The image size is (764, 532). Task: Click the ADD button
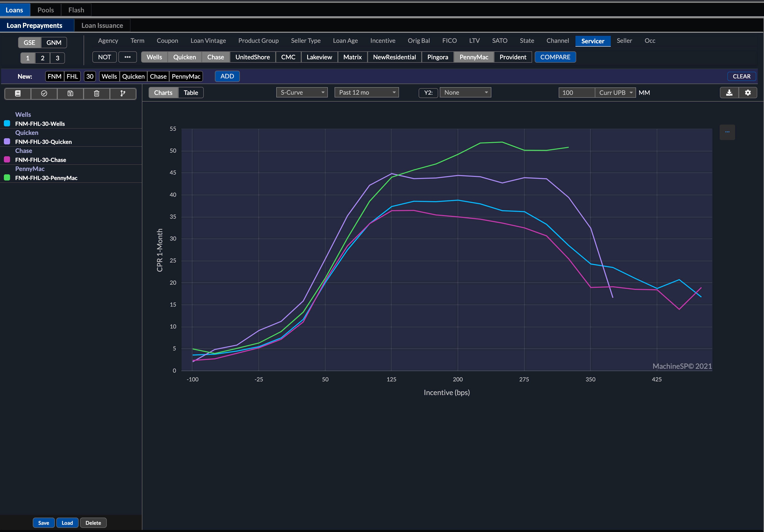(227, 76)
